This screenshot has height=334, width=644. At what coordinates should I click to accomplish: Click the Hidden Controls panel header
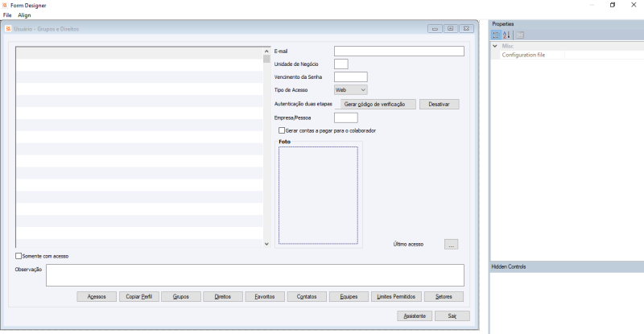[567, 266]
